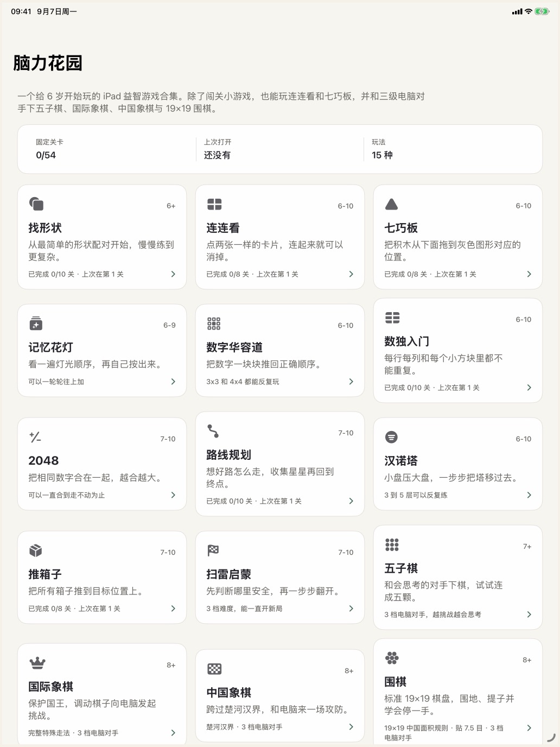Tap the 数字华容道 nine-square icon
Image resolution: width=560 pixels, height=747 pixels.
pyautogui.click(x=214, y=324)
